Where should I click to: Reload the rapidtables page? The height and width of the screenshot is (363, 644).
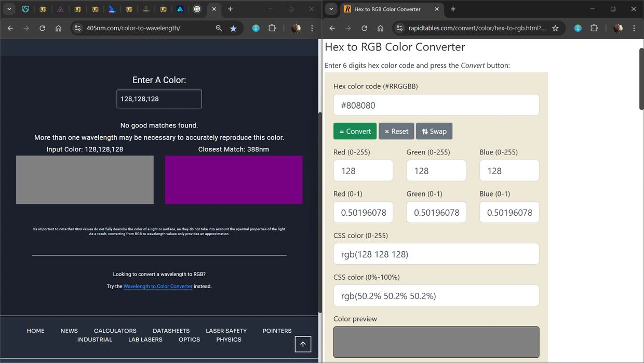pyautogui.click(x=364, y=28)
